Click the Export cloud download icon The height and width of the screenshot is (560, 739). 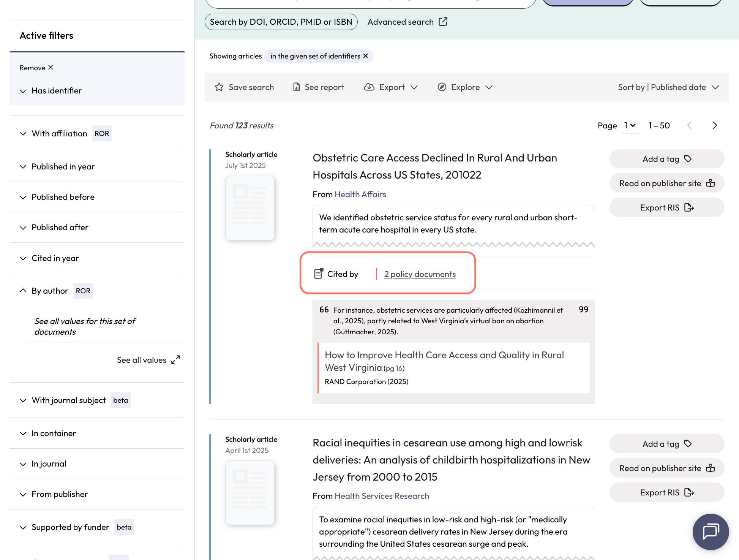tap(369, 87)
